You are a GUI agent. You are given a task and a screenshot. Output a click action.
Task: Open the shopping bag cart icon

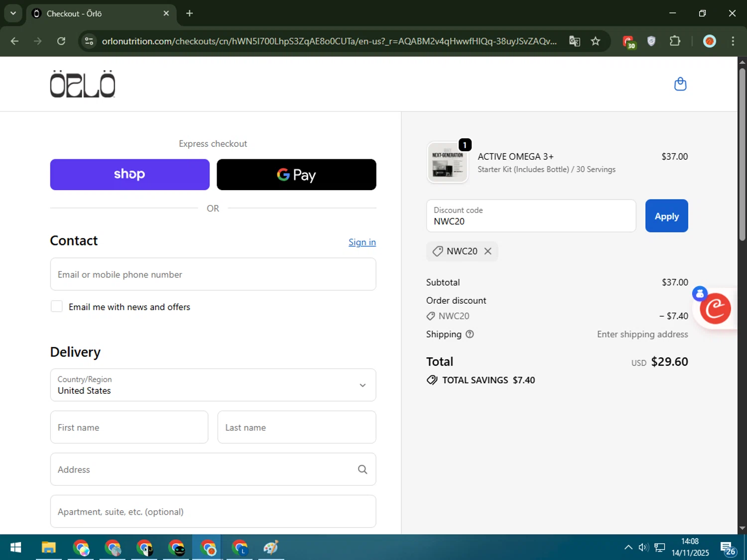[680, 84]
